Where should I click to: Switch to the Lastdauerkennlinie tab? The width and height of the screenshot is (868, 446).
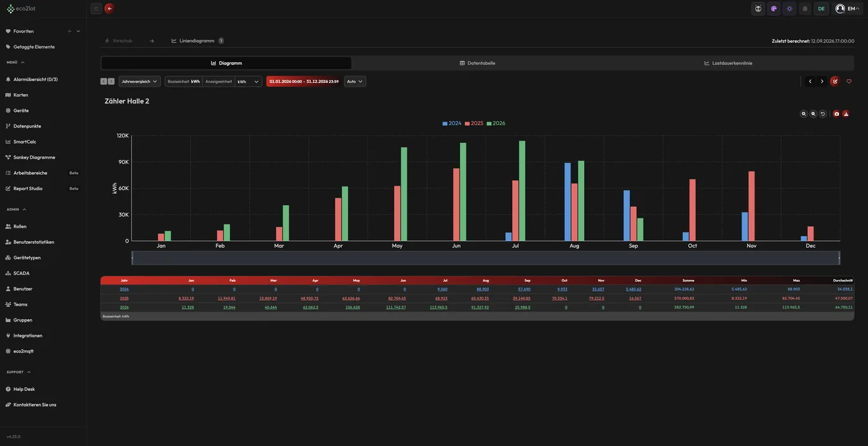[728, 63]
